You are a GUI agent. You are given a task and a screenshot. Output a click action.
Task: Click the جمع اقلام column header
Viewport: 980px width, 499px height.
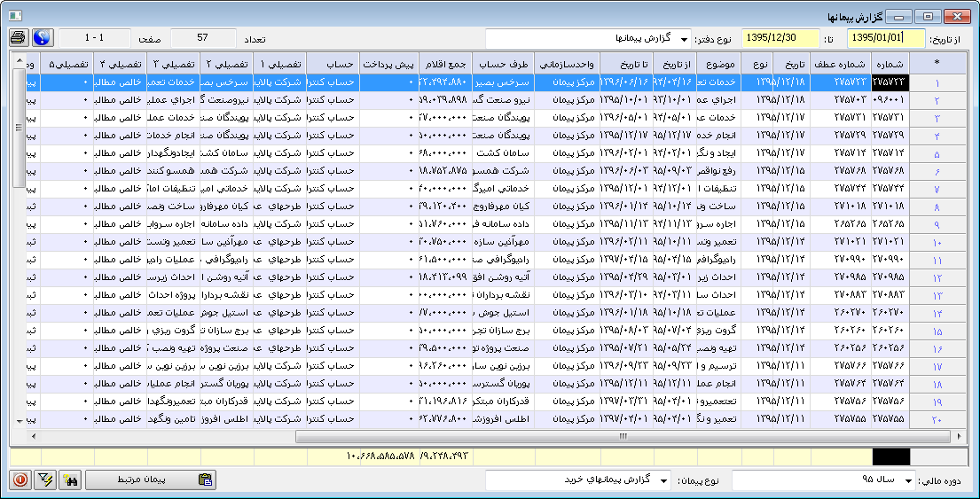(x=444, y=65)
